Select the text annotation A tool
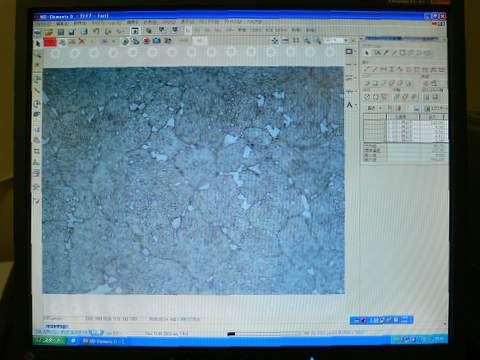 coord(349,105)
